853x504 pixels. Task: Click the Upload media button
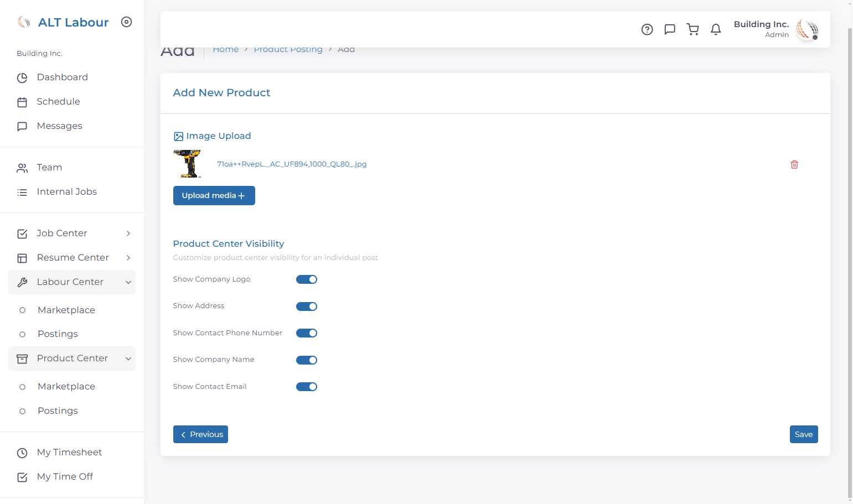point(214,195)
